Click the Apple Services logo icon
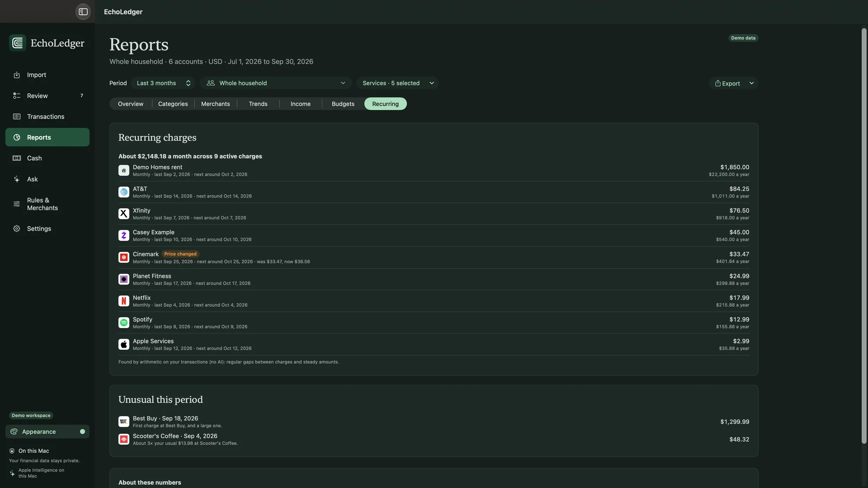Image resolution: width=868 pixels, height=488 pixels. 124,344
